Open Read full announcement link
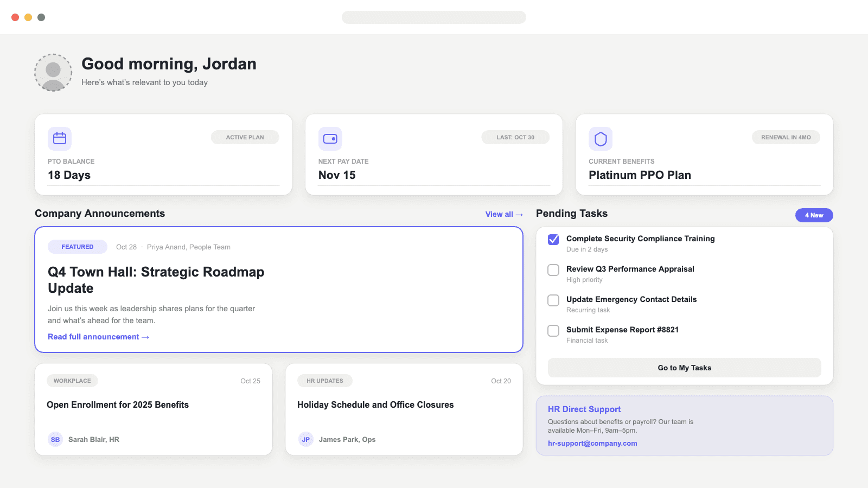The image size is (868, 488). 99,337
